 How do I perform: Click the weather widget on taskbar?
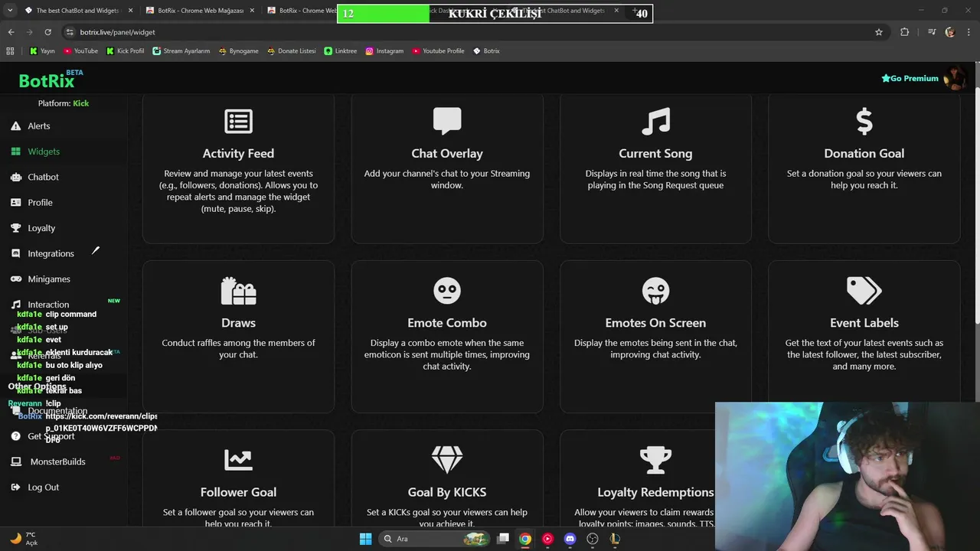coord(24,539)
